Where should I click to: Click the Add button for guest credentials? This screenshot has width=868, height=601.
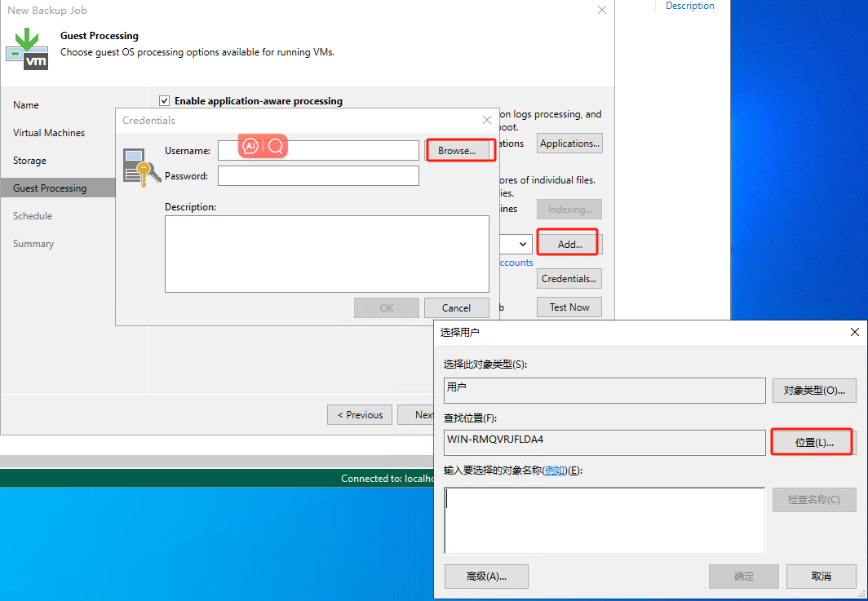pyautogui.click(x=567, y=242)
